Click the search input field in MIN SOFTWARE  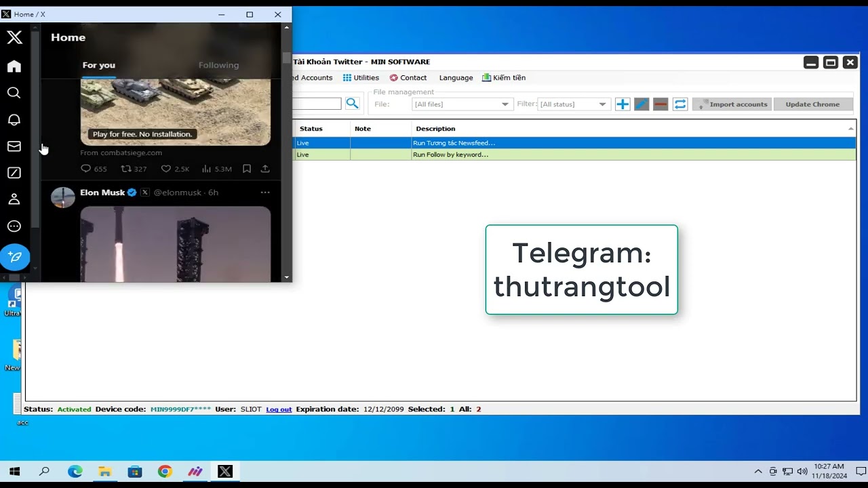click(317, 104)
